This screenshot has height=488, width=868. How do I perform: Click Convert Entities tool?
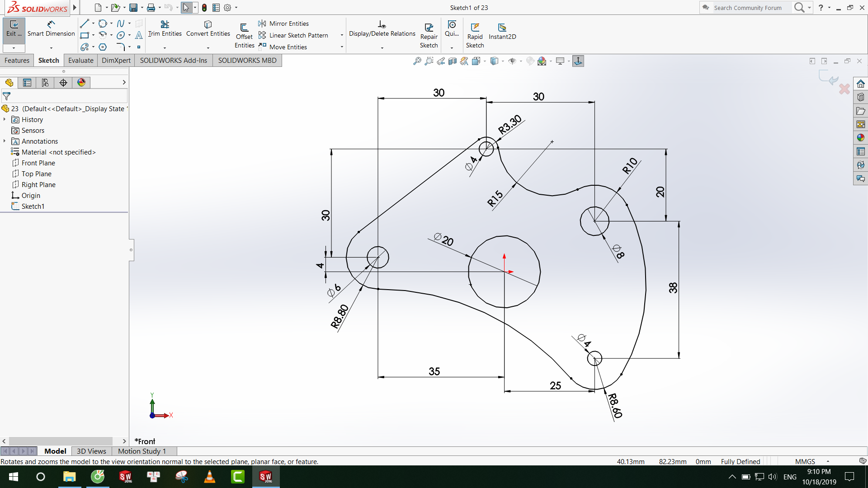coord(208,29)
